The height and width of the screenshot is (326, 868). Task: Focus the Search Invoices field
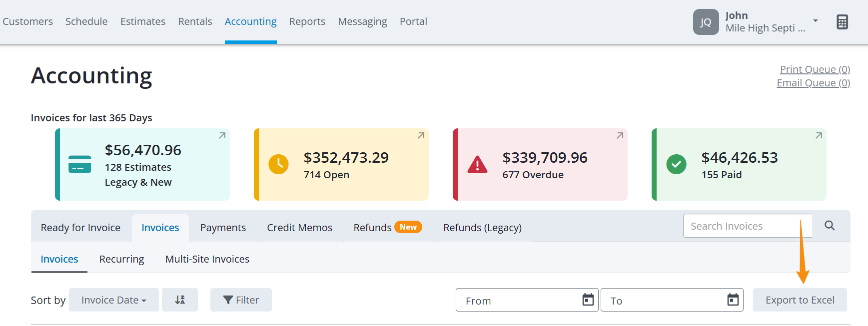coord(747,226)
